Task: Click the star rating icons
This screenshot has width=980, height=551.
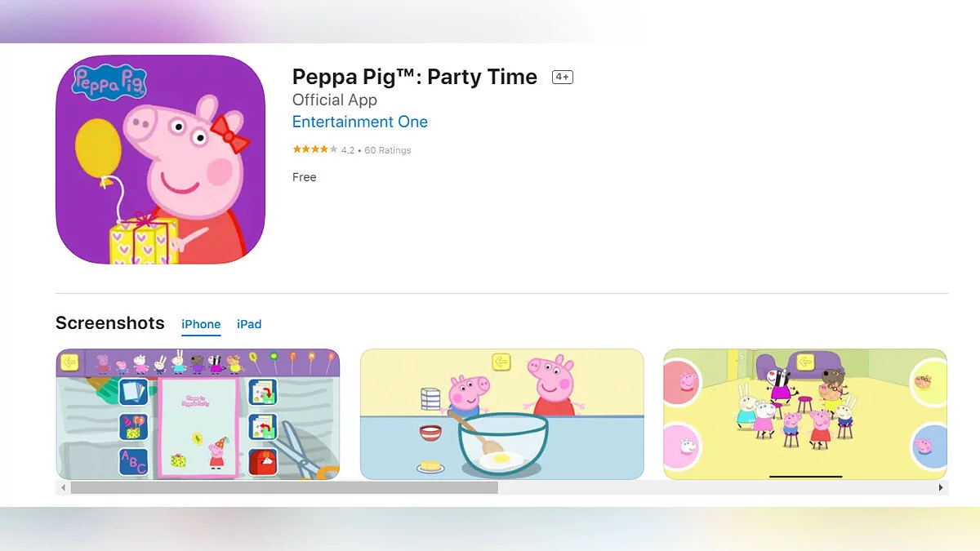Action: (314, 149)
